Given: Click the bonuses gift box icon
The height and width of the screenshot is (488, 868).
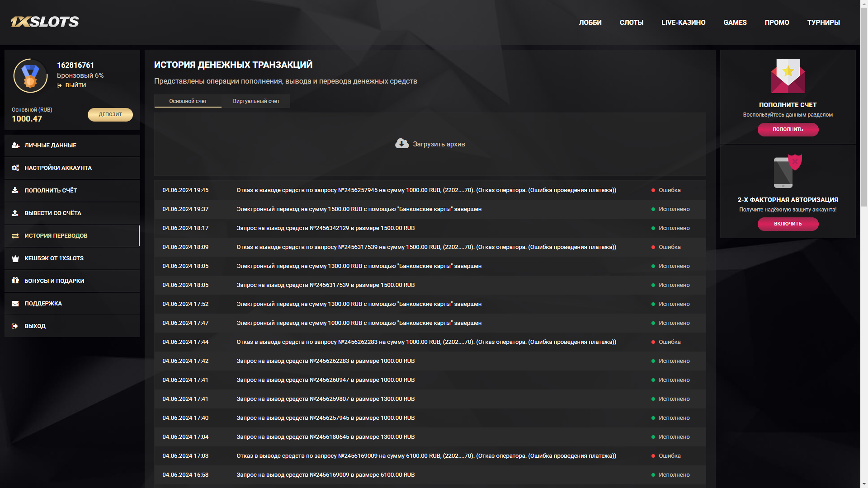Looking at the screenshot, I should click(x=15, y=281).
